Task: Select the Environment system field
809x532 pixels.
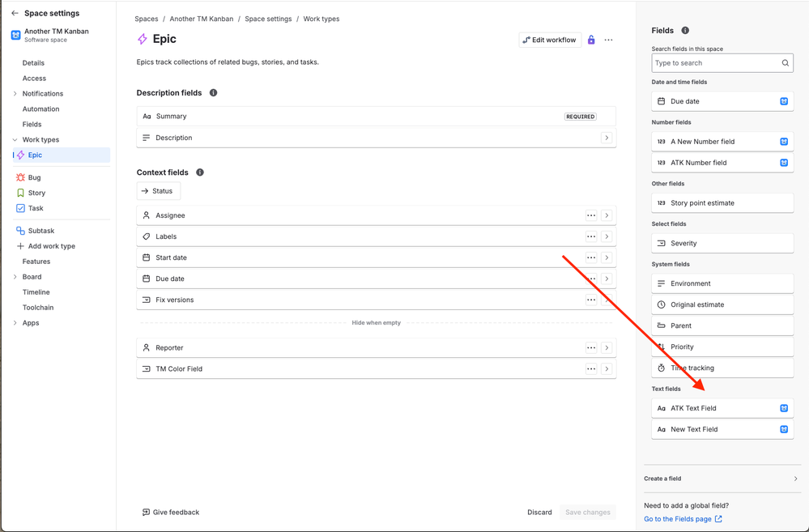Action: pyautogui.click(x=722, y=283)
